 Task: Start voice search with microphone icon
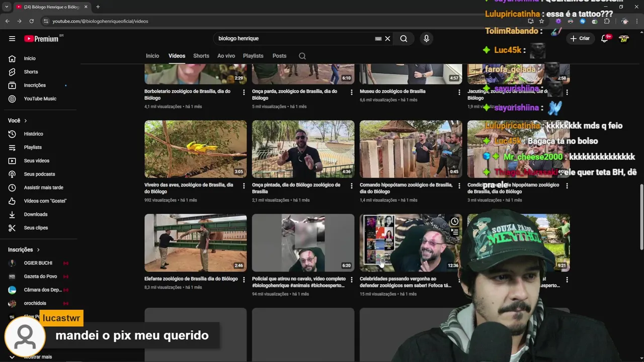[426, 39]
